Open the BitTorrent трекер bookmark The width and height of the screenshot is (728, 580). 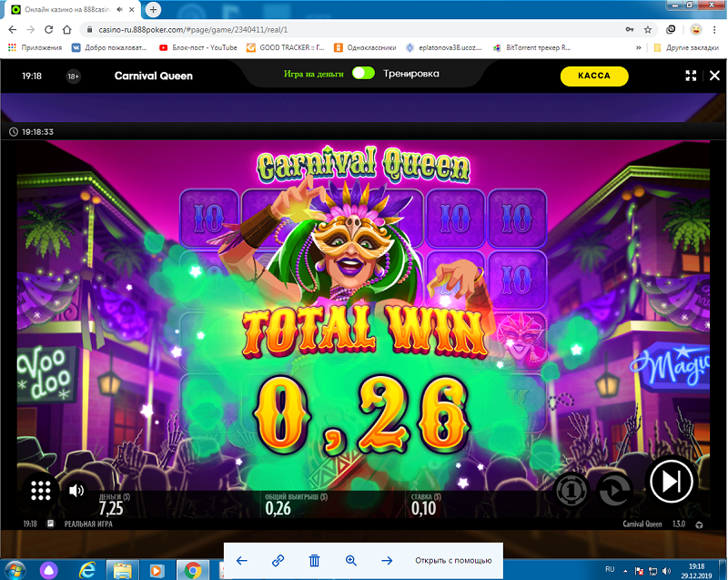click(532, 47)
